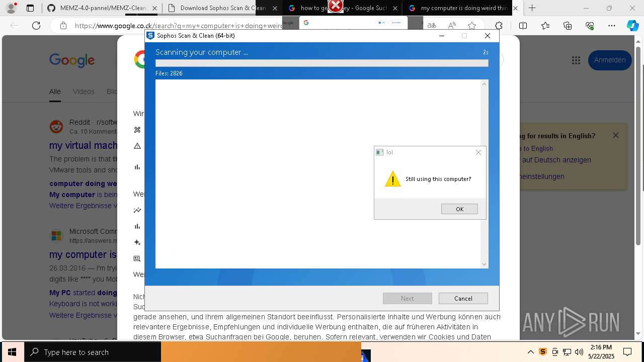Image resolution: width=644 pixels, height=362 pixels.
Task: Cancel the Sophos Scan & Clean scan
Action: point(463,298)
